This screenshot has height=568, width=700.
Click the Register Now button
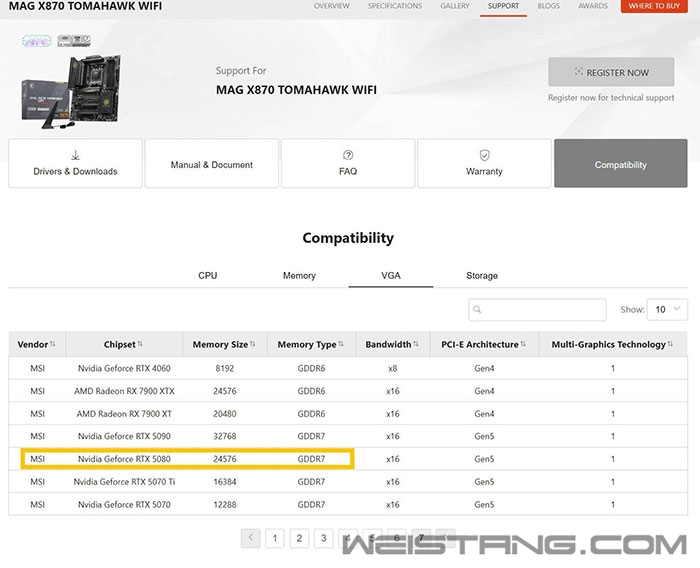coord(611,72)
